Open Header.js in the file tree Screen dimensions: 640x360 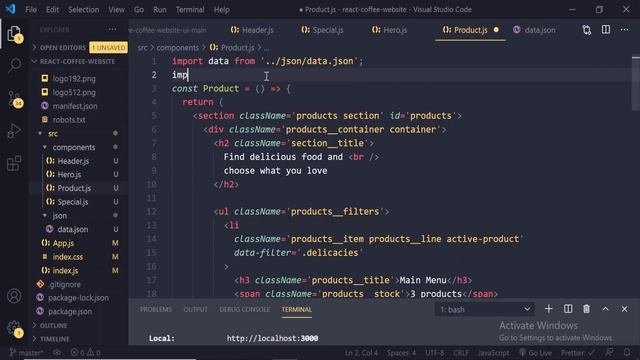pyautogui.click(x=73, y=161)
